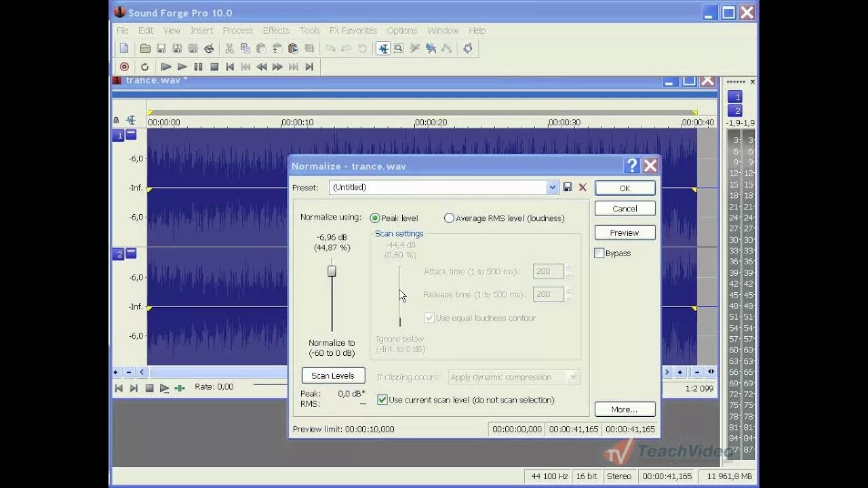The width and height of the screenshot is (868, 488).
Task: Toggle meter channel 1 button
Action: [x=735, y=96]
